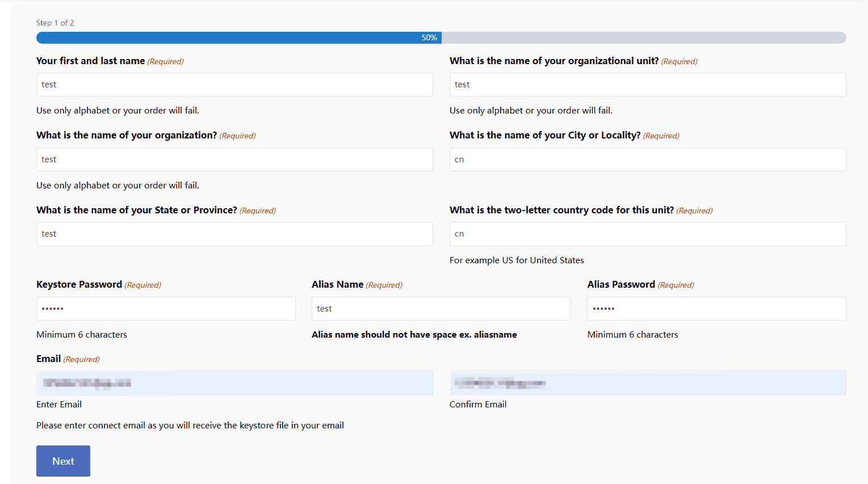Click the "For example US for United States" hint
868x484 pixels.
pos(516,260)
